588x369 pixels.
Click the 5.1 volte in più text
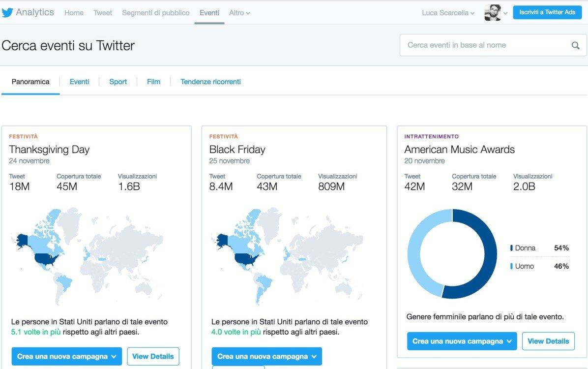[35, 332]
